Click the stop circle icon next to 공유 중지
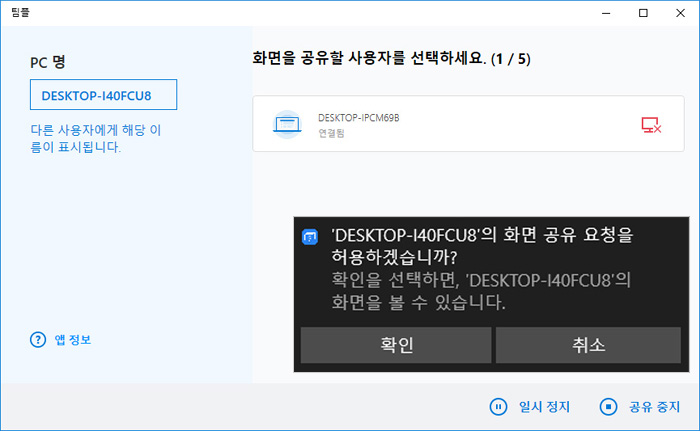Screen dimensions: 700x431 (608, 407)
